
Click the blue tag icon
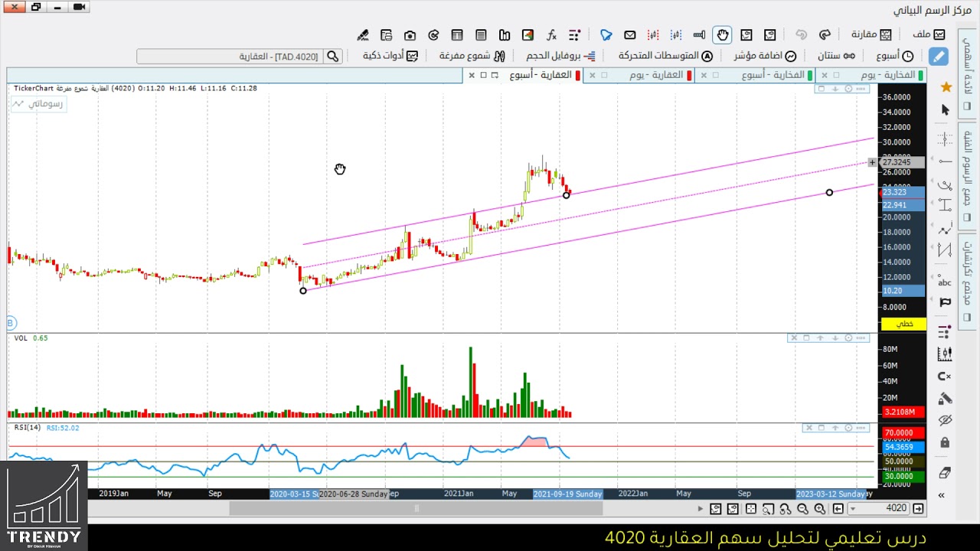[x=606, y=34]
